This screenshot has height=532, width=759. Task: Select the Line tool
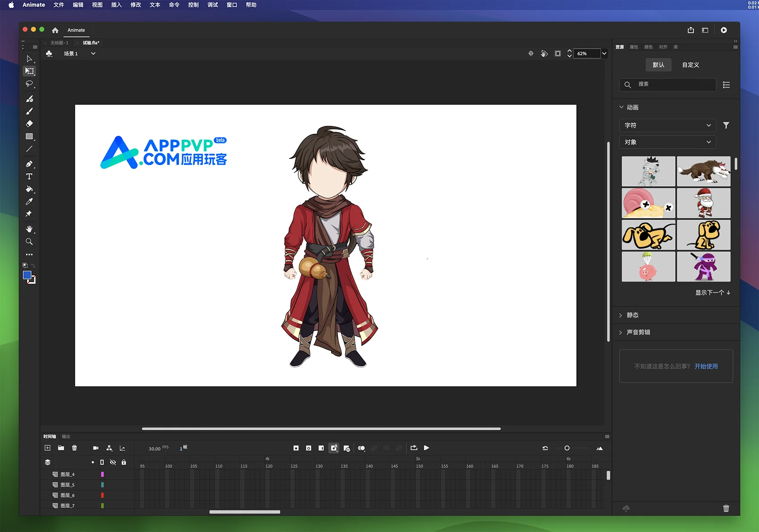coord(29,149)
